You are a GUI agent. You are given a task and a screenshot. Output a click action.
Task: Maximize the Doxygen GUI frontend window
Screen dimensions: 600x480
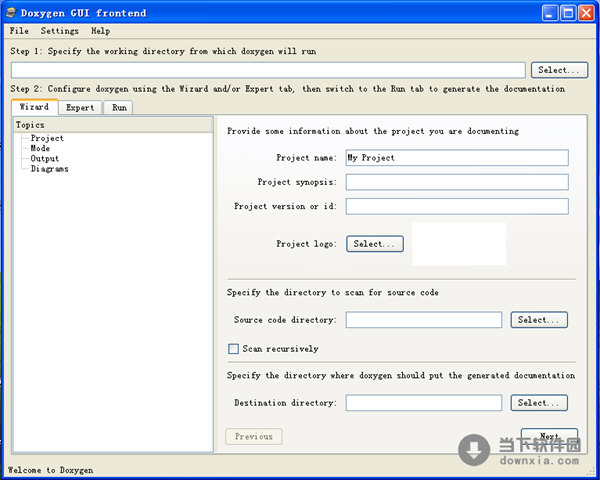pos(568,13)
